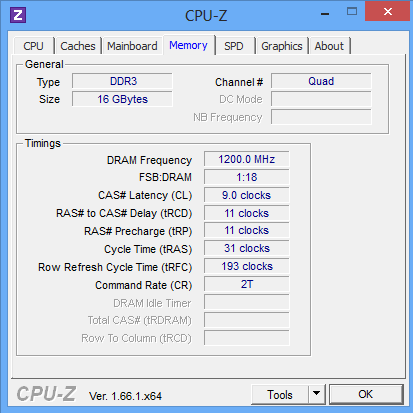Click the tRP 11 clocks value
This screenshot has width=413, height=413.
tap(247, 230)
